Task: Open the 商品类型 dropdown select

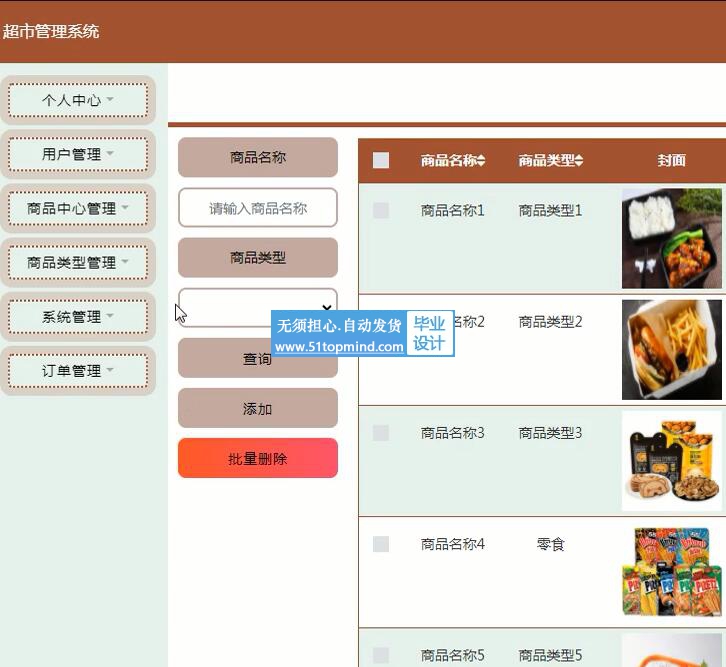Action: (x=258, y=308)
